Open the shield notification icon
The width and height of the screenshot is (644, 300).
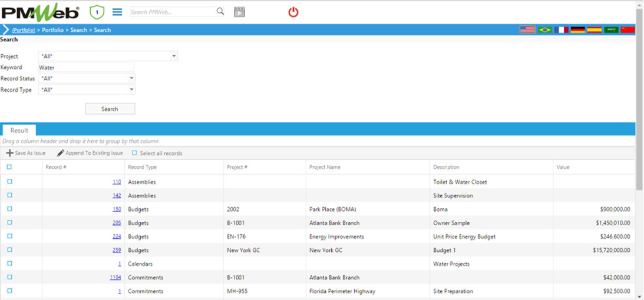pos(97,12)
